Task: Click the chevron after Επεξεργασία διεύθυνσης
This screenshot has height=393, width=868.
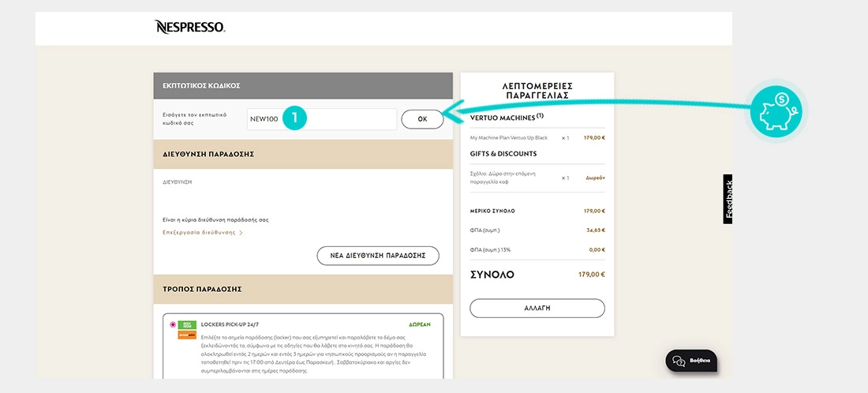Action: pos(241,233)
